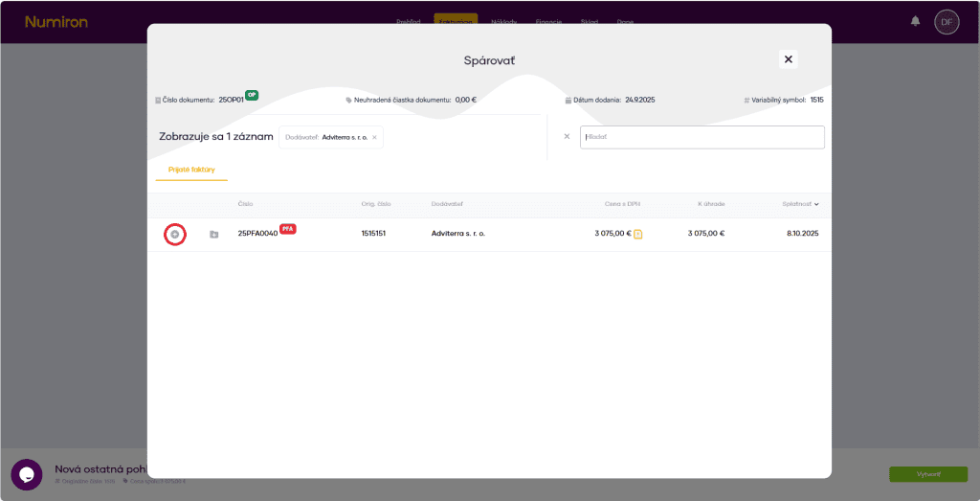Remove the Adviterra s. r. o. supplier filter
Image resolution: width=980 pixels, height=501 pixels.
click(374, 137)
